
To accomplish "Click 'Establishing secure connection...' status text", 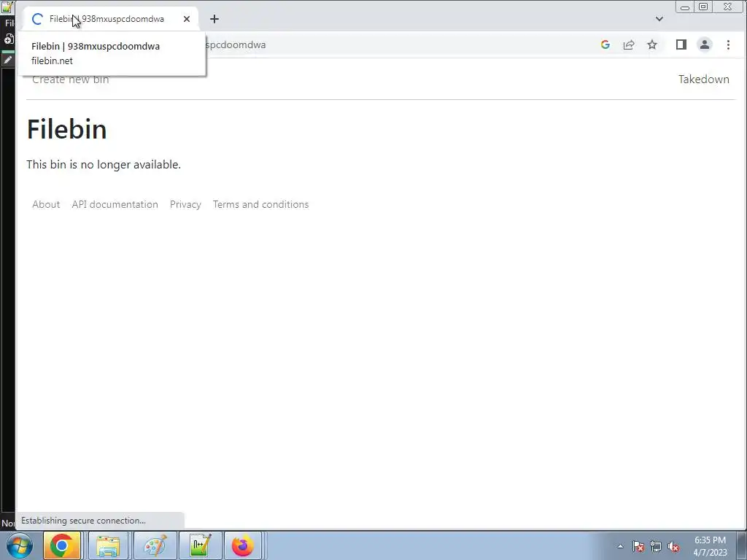I will 83,521.
